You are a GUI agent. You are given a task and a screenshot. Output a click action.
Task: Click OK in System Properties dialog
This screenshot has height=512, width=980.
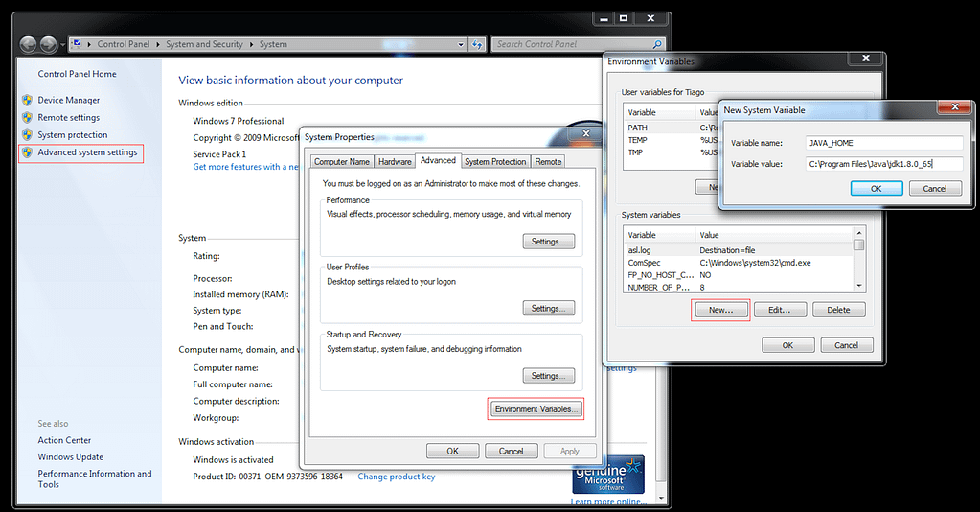click(x=452, y=452)
